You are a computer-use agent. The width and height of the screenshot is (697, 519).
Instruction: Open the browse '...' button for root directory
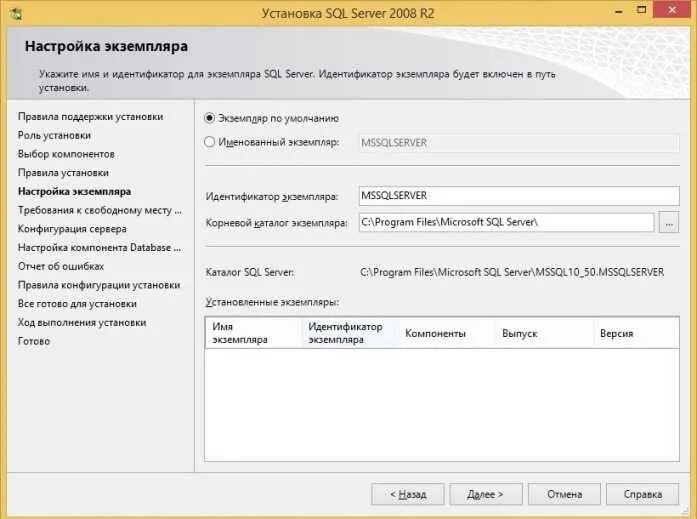(669, 223)
